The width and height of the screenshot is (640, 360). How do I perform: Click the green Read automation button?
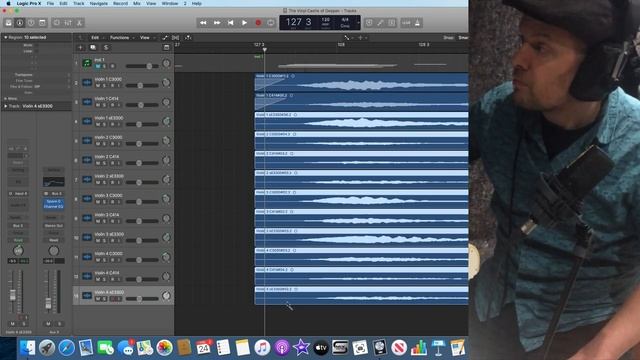coord(18,240)
